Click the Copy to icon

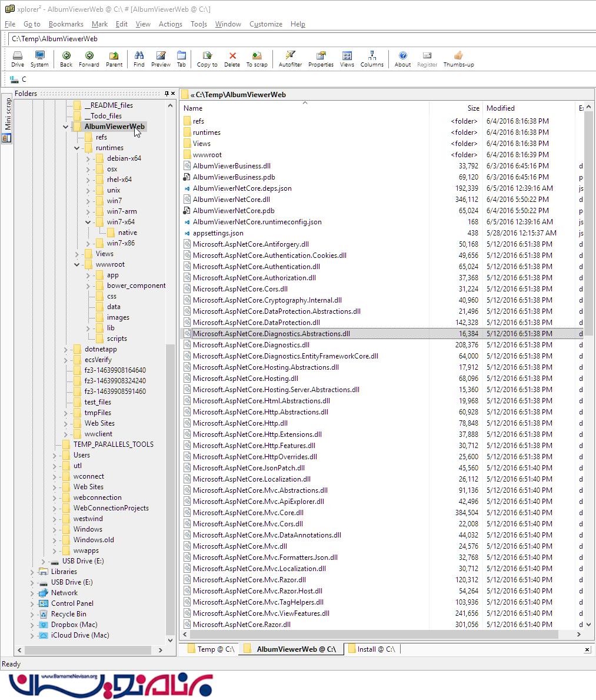click(207, 58)
